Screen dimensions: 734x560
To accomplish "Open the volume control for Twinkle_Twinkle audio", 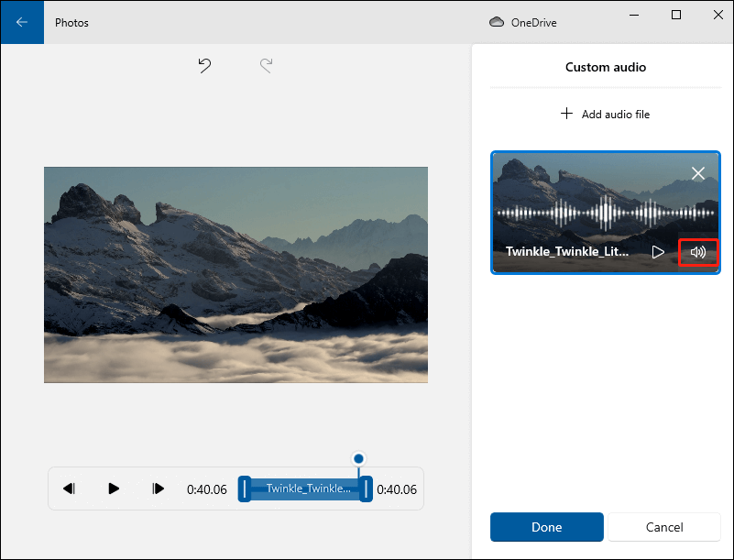I will pyautogui.click(x=698, y=251).
